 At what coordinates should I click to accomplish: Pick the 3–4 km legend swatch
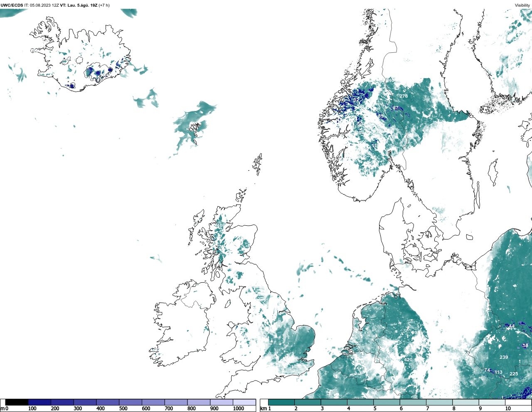click(334, 402)
